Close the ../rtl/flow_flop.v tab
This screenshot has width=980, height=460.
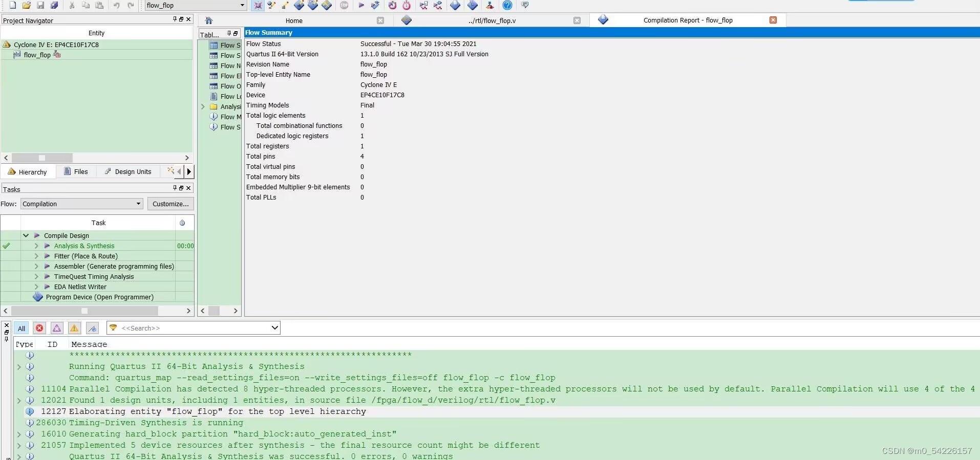577,20
